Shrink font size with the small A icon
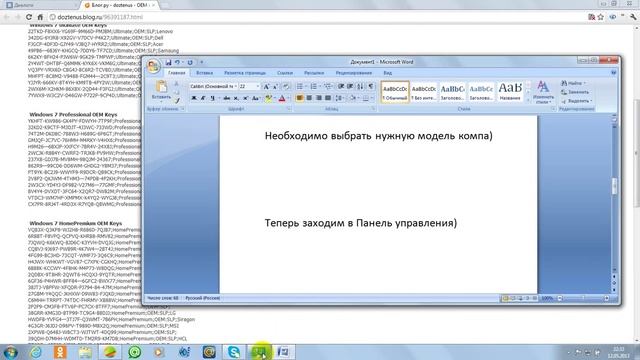640x360 pixels. [275, 87]
